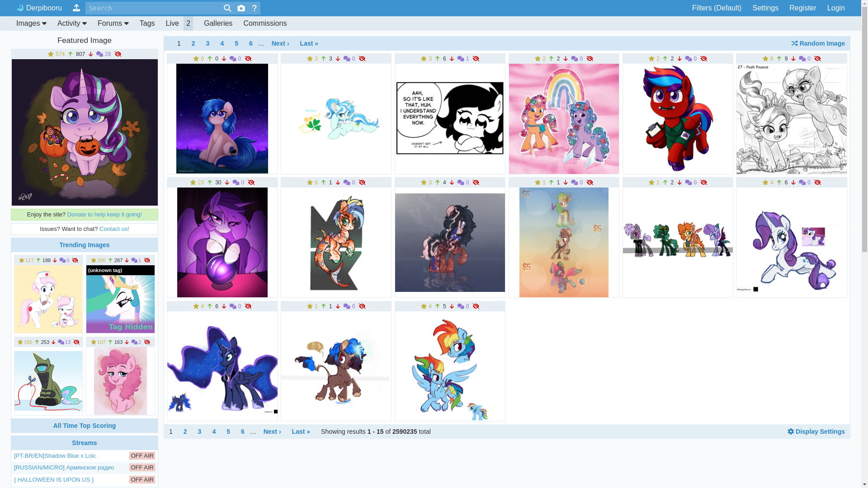Viewport: 868px width, 488px height.
Task: Click the Random Image shuffle icon
Action: 794,43
